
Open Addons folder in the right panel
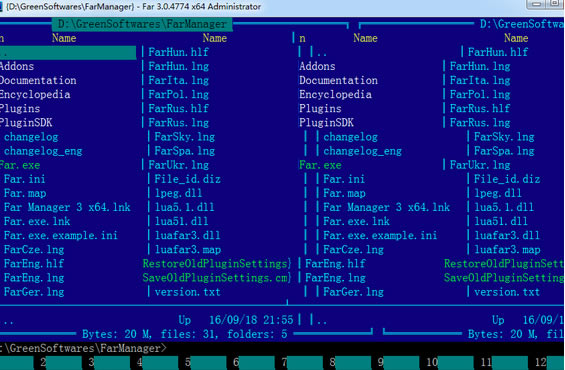coord(317,66)
